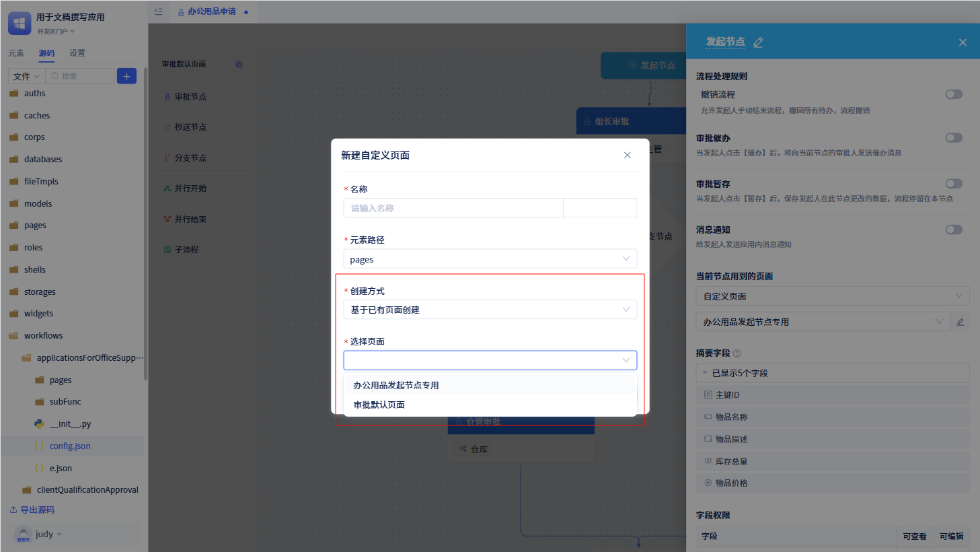Select the 抄送节点 node type
Viewport: 980px width, 552px height.
(x=202, y=127)
